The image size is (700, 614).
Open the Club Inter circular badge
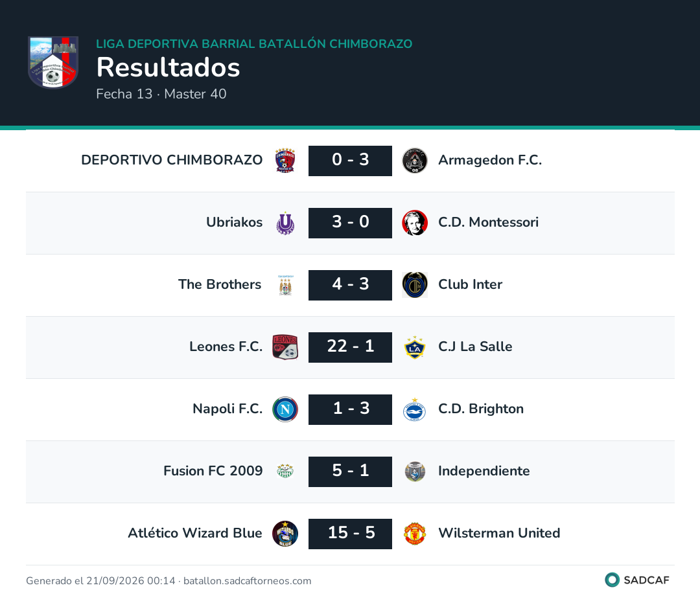(x=415, y=285)
